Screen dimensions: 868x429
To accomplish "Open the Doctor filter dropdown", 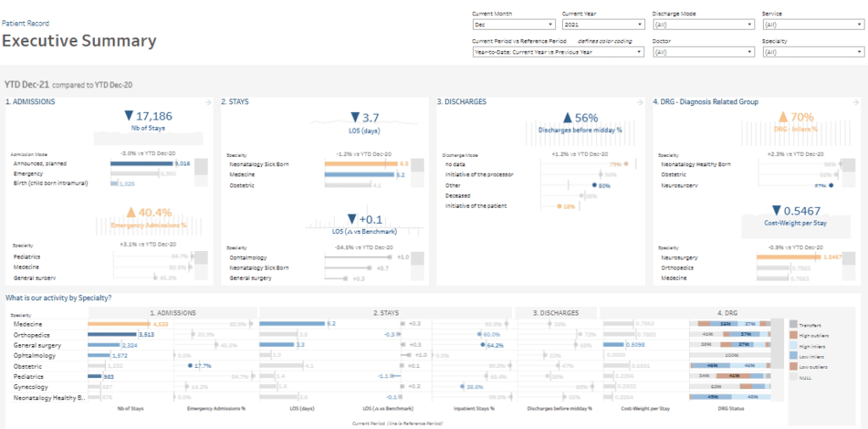I will pyautogui.click(x=703, y=52).
